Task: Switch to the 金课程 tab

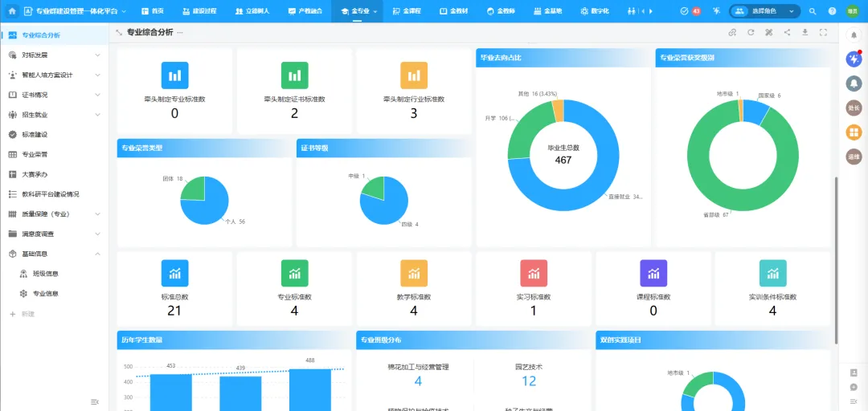Action: tap(407, 11)
